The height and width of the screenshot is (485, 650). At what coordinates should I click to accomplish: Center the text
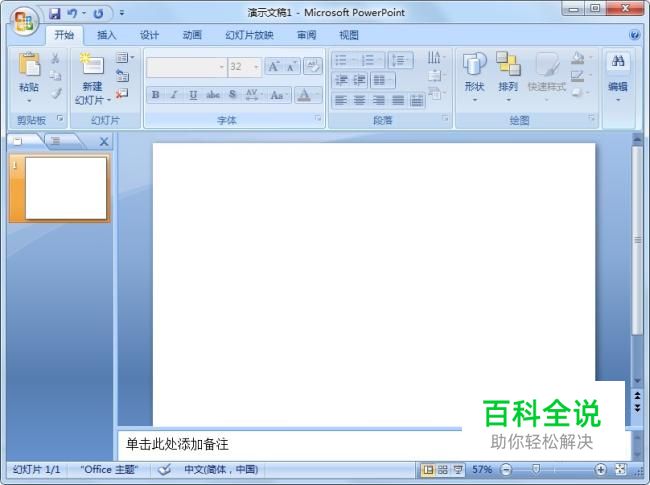[x=359, y=100]
